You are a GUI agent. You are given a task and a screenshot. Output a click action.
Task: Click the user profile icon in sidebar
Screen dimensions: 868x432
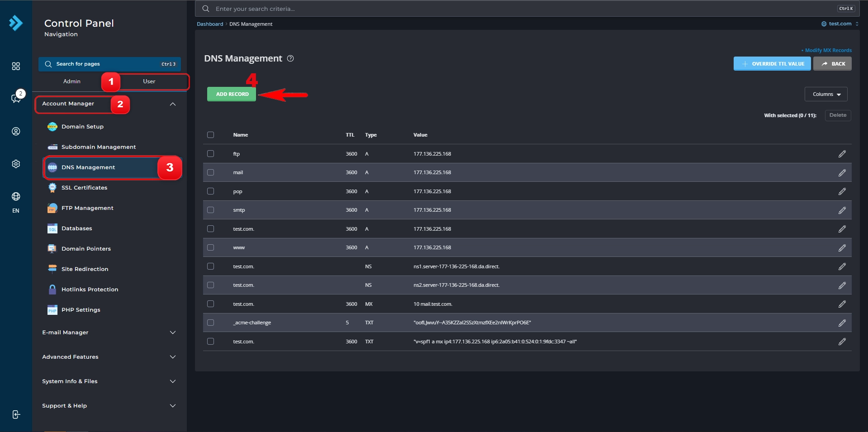point(16,131)
